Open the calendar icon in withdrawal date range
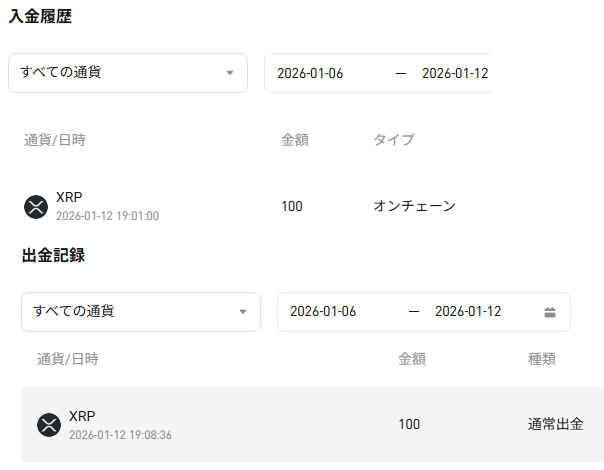 pyautogui.click(x=550, y=312)
